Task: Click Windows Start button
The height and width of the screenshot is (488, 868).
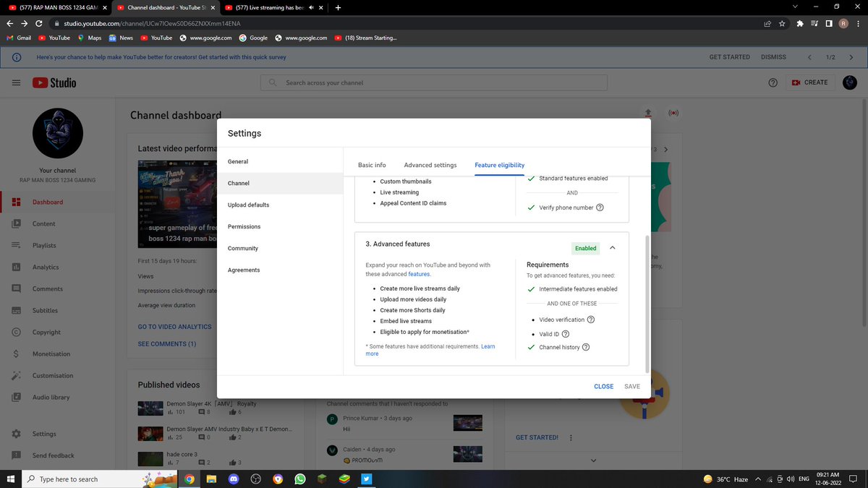Action: [11, 479]
